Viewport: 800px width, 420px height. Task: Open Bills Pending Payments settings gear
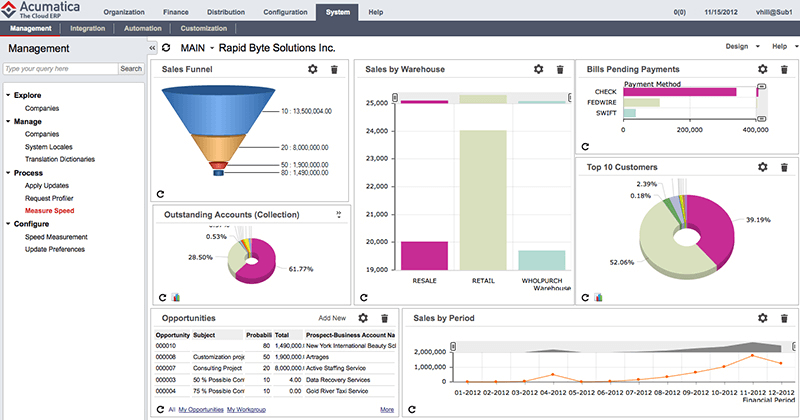point(762,69)
